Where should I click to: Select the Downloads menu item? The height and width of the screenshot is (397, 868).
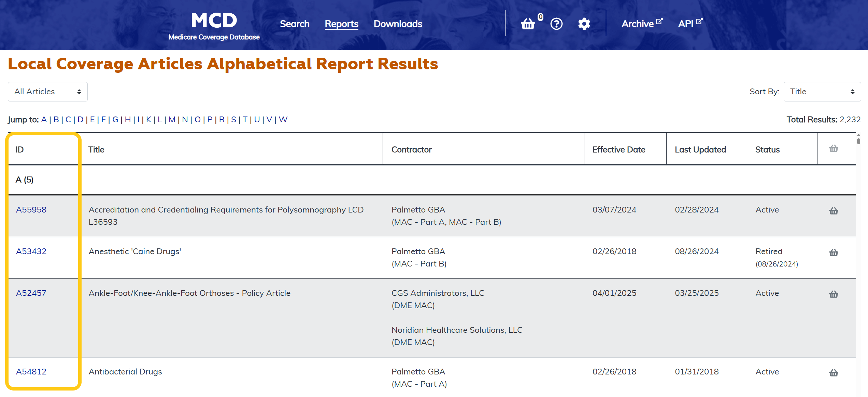[398, 24]
